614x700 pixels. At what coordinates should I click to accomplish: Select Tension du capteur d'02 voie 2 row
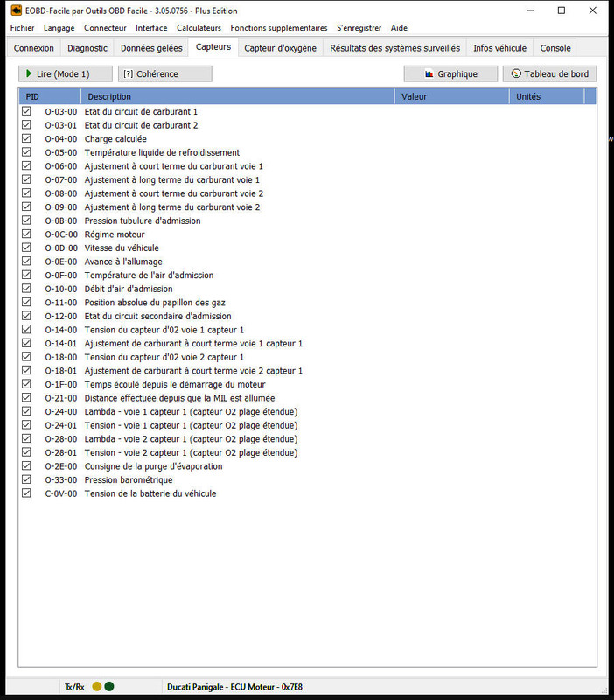coord(307,357)
